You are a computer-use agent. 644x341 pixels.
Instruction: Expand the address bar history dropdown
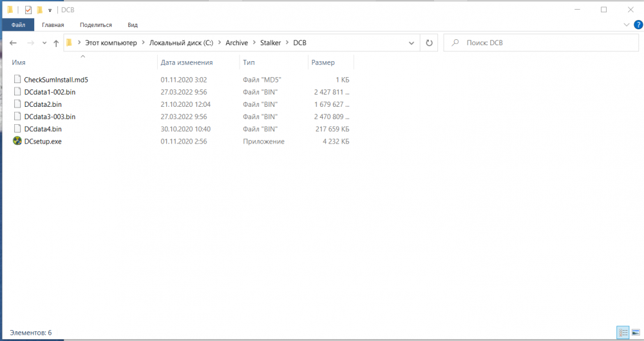(x=412, y=43)
